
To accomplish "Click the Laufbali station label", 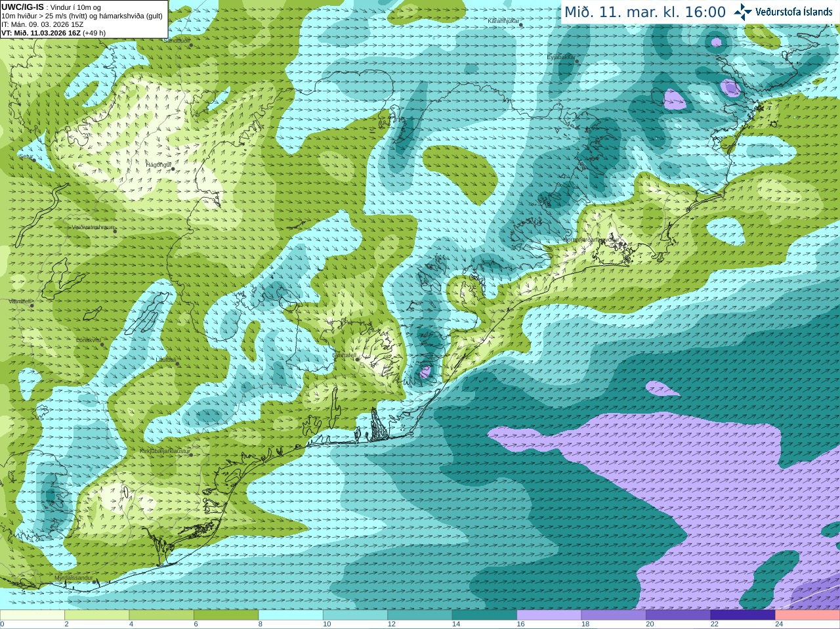I will [166, 360].
